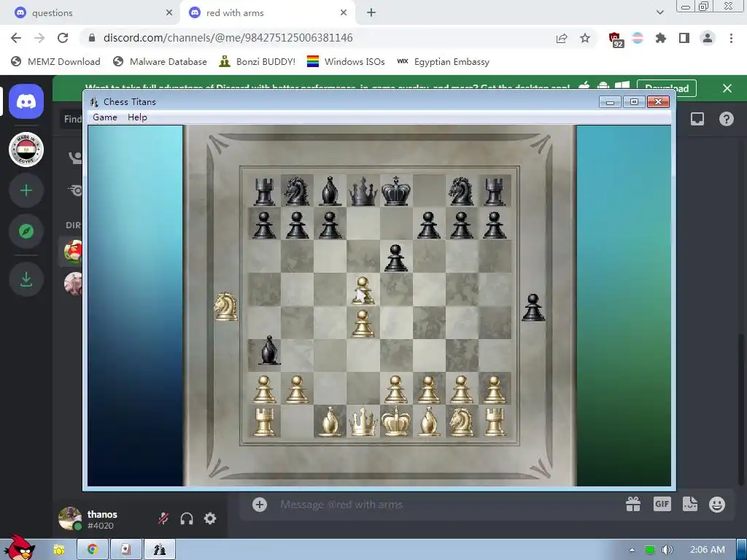This screenshot has width=747, height=560.
Task: Open the Nitro gift icon
Action: click(633, 505)
